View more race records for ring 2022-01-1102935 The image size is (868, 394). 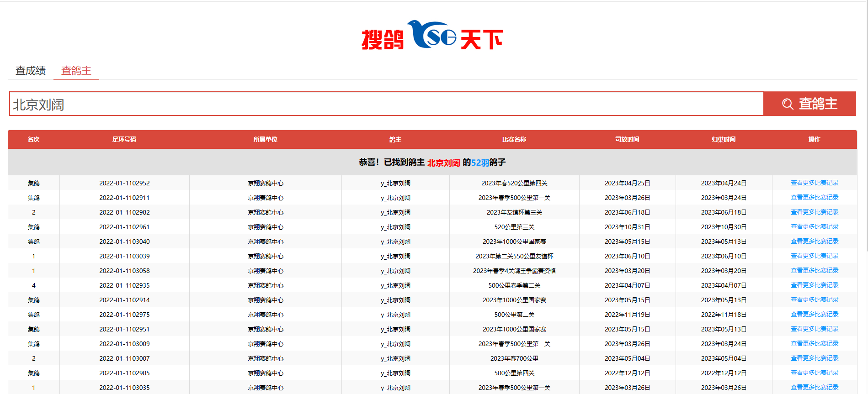click(814, 285)
